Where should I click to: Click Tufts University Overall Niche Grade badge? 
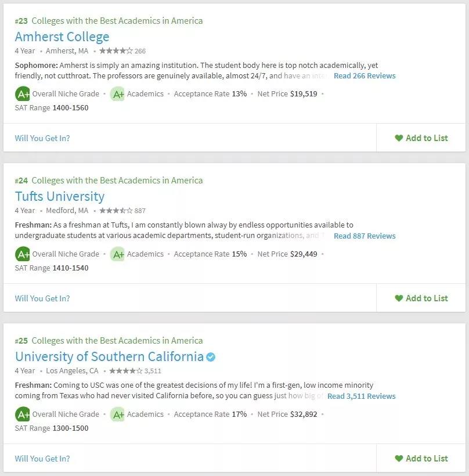pos(22,254)
